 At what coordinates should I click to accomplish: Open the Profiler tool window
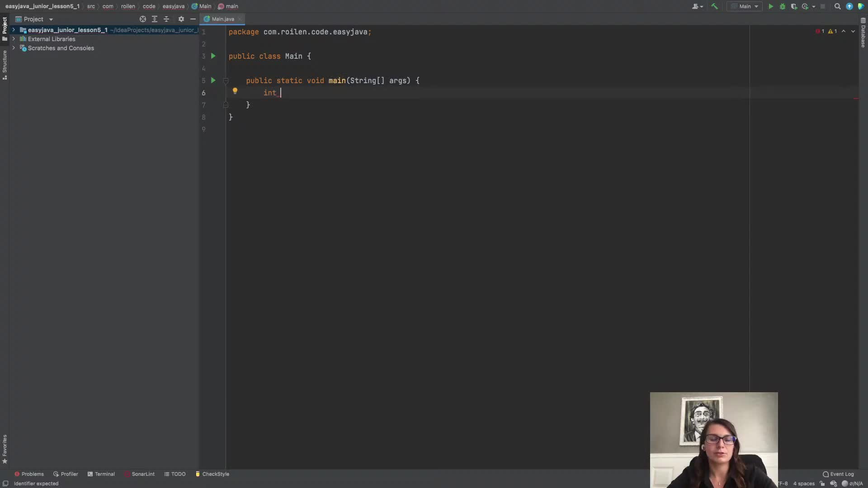pos(66,474)
